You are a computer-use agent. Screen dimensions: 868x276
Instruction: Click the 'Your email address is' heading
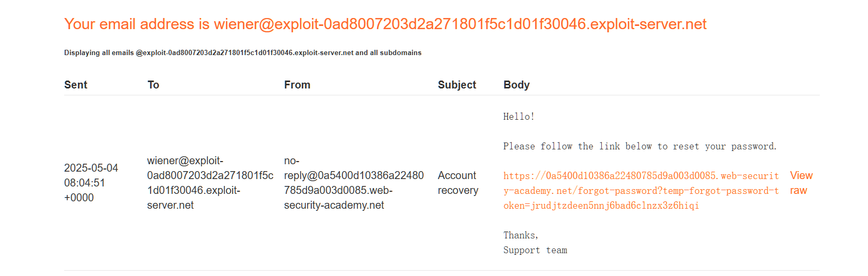[385, 24]
